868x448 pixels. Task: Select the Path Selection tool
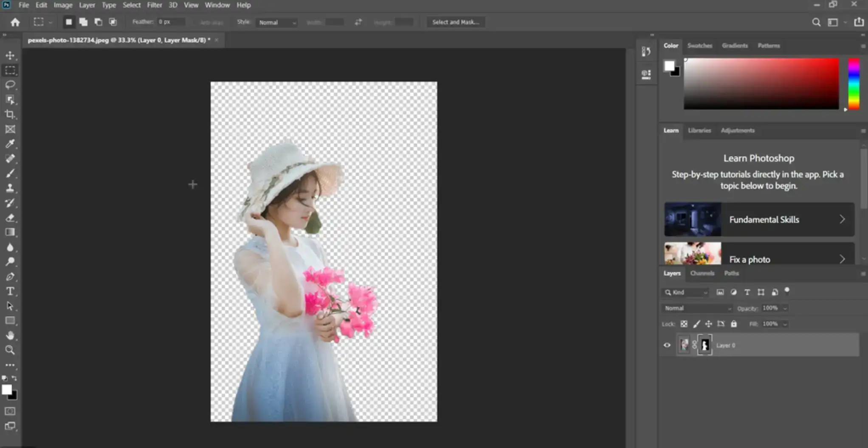(10, 306)
